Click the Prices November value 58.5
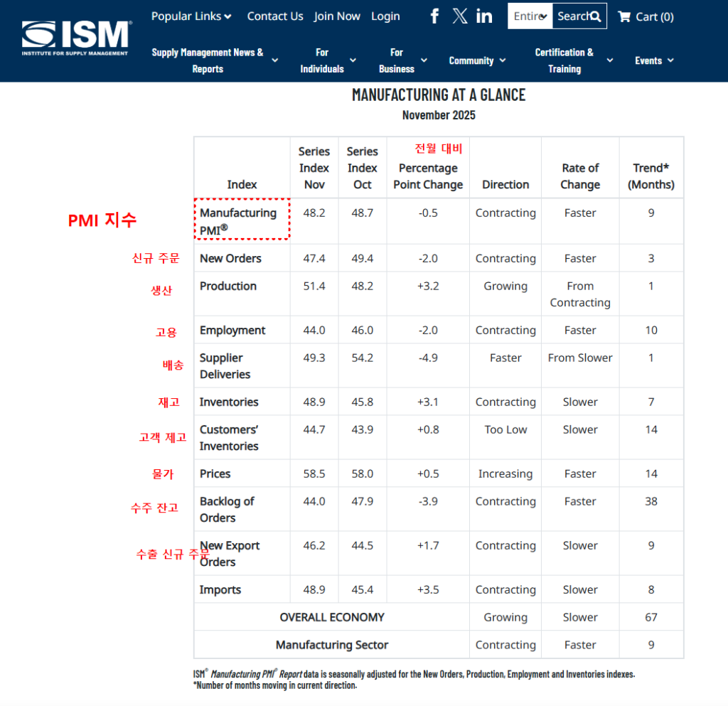 tap(314, 474)
